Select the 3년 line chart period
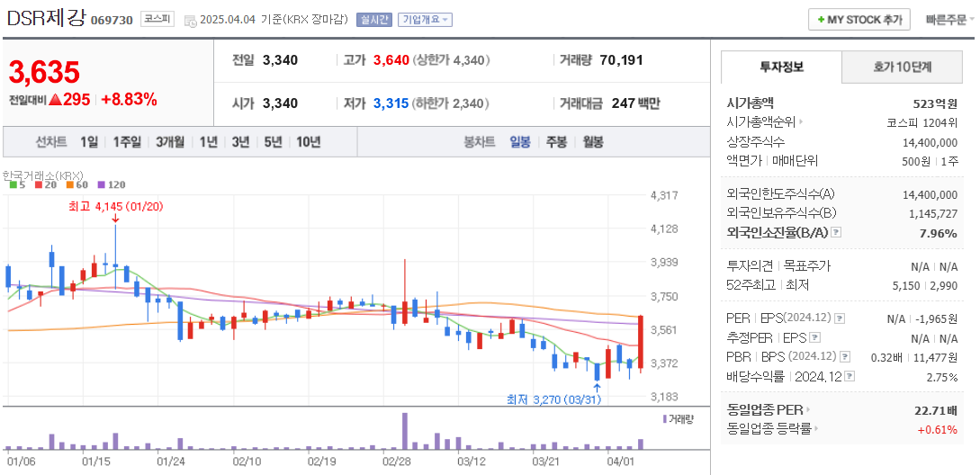 pyautogui.click(x=240, y=142)
